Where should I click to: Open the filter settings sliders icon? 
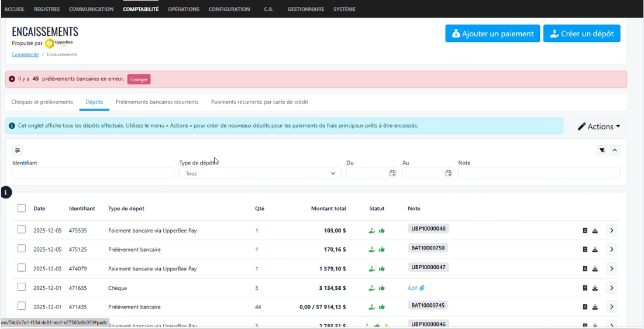coord(18,150)
